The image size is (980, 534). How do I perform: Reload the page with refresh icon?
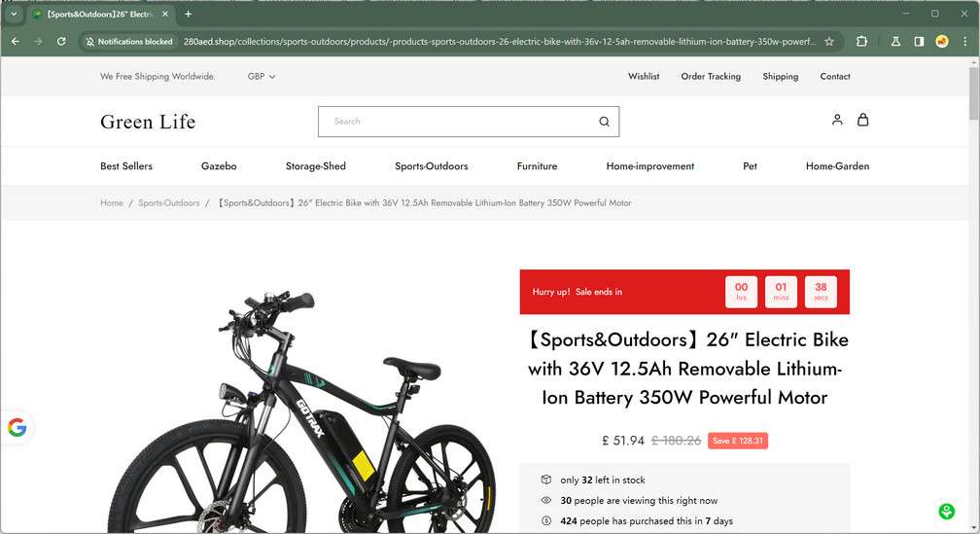pyautogui.click(x=61, y=41)
